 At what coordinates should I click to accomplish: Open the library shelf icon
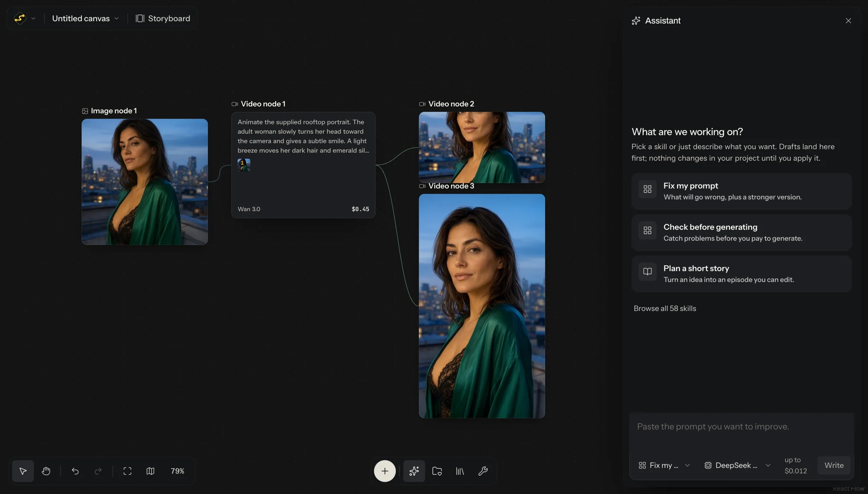pos(460,471)
